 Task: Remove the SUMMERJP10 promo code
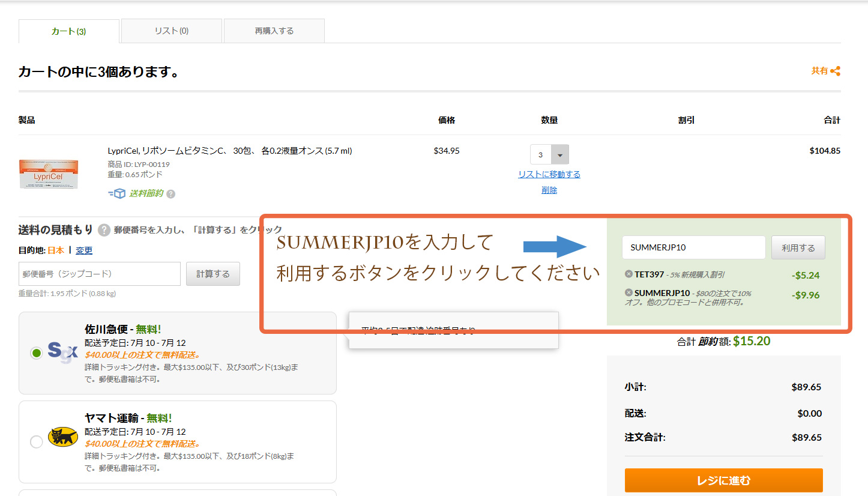628,292
